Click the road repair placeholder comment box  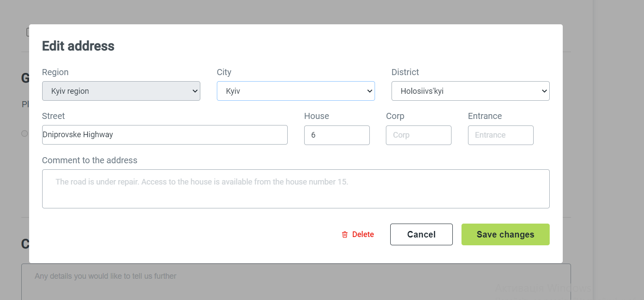click(x=295, y=188)
